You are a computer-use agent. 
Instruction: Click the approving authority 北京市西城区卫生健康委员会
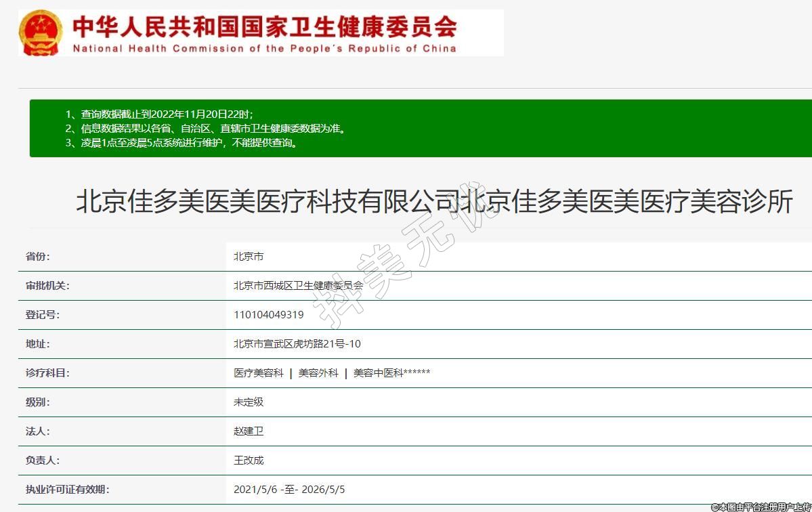pyautogui.click(x=298, y=286)
